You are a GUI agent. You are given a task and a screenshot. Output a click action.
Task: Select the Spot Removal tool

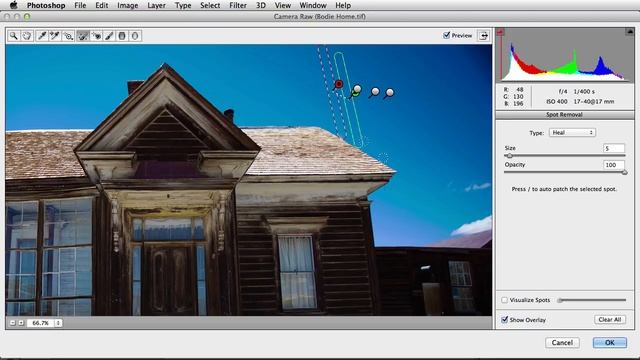tap(83, 36)
